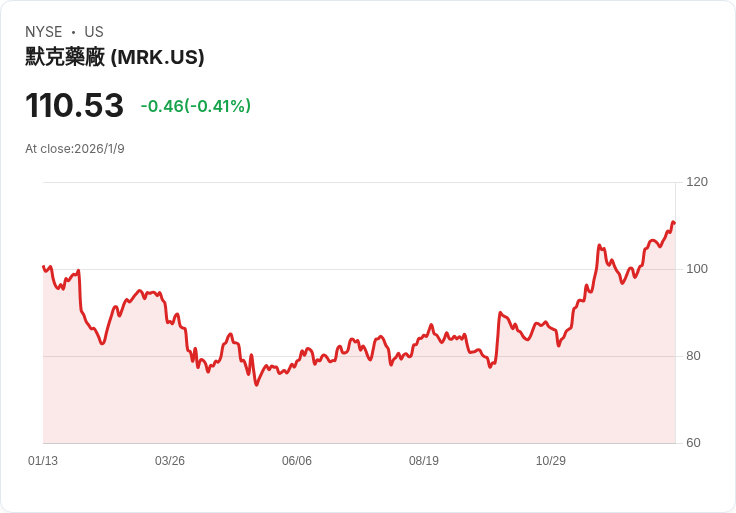Click the 60 price axis label

[x=693, y=443]
